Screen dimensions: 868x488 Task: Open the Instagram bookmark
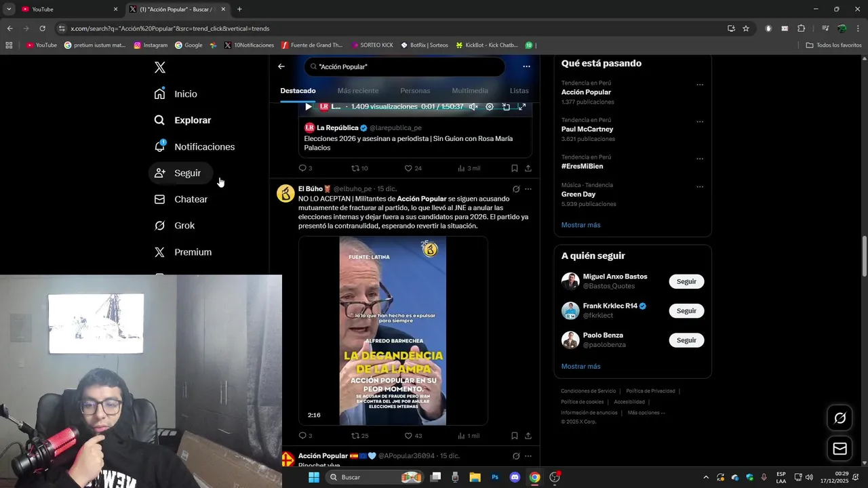point(151,45)
